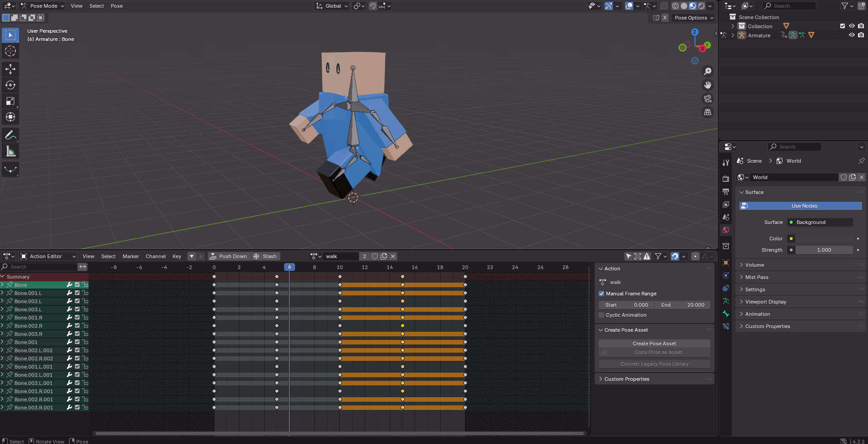Open the View Layer properties tab
The width and height of the screenshot is (868, 444).
726,205
